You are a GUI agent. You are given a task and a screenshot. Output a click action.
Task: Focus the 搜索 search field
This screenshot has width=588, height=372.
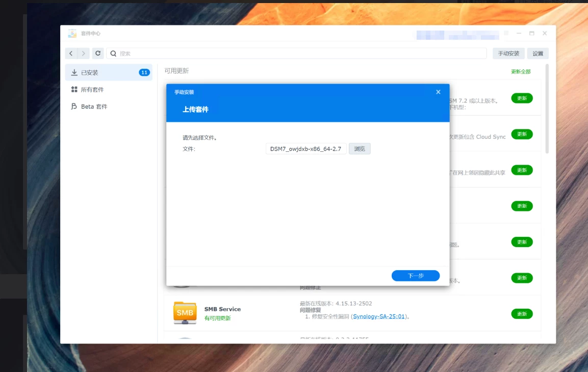pyautogui.click(x=296, y=54)
